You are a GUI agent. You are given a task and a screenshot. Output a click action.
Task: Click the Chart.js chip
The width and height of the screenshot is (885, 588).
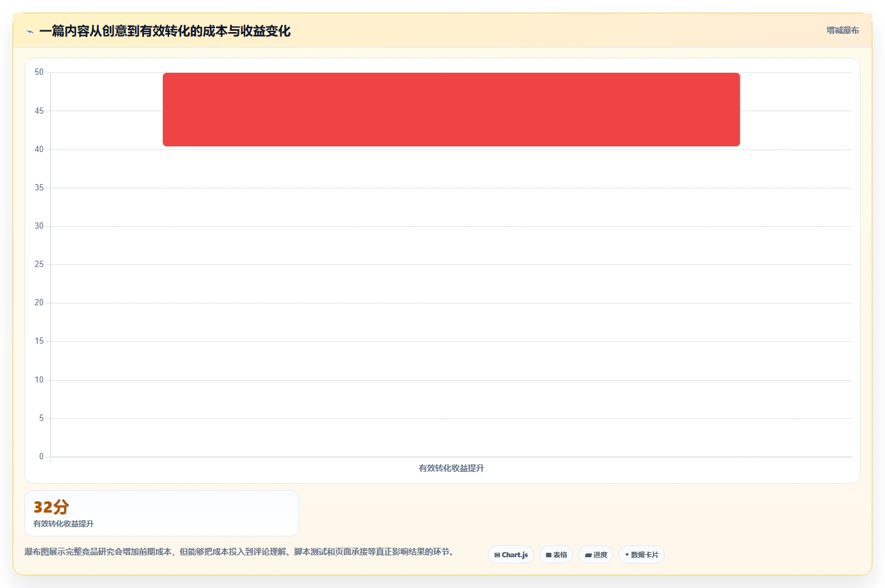pos(511,555)
